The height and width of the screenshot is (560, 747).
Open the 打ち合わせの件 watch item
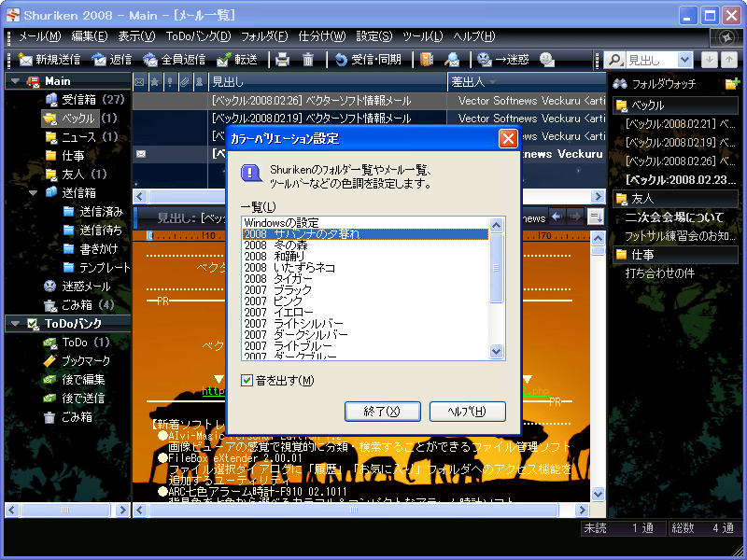[660, 273]
